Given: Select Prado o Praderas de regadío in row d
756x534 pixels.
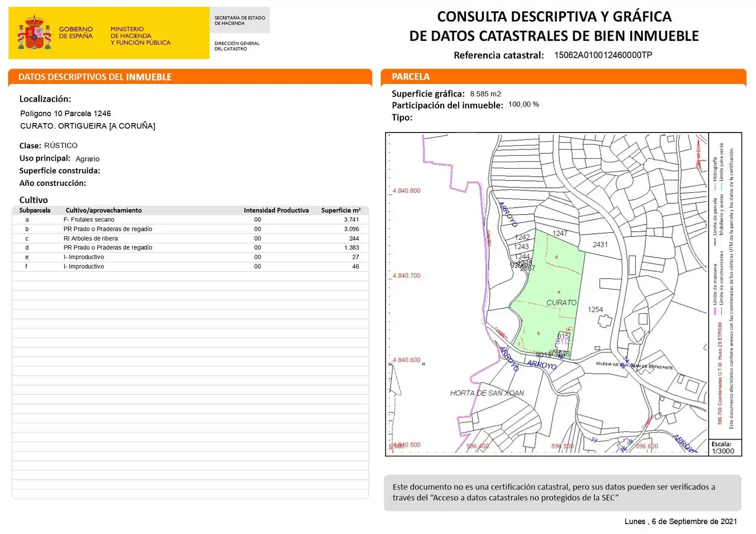Looking at the screenshot, I should click(108, 248).
